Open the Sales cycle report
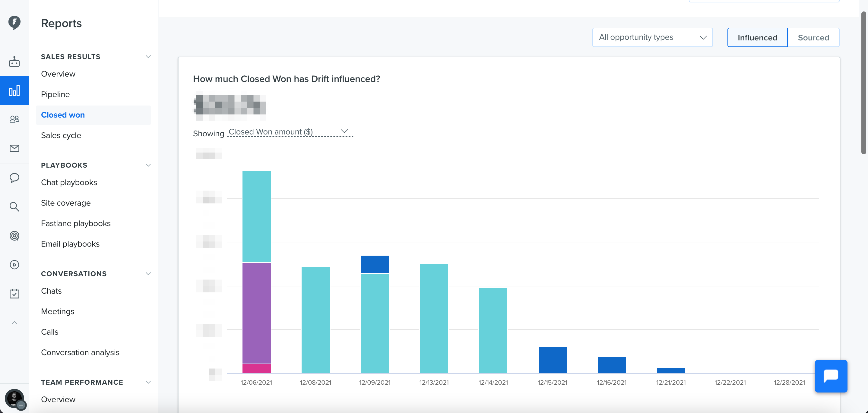868x413 pixels. click(x=61, y=135)
